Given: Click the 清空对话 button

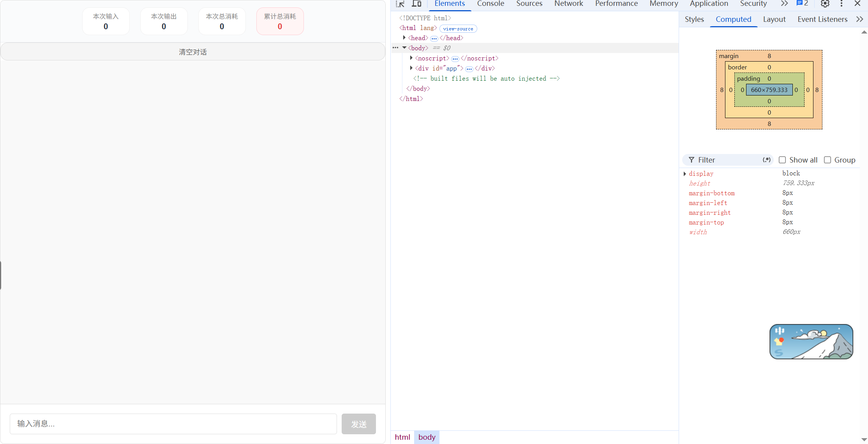Looking at the screenshot, I should point(193,52).
